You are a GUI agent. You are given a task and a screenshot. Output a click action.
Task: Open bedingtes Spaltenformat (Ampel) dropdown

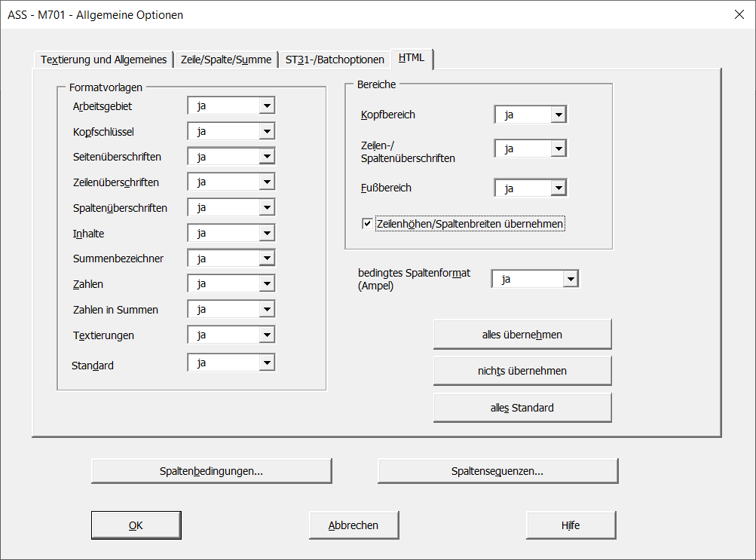[x=571, y=280]
